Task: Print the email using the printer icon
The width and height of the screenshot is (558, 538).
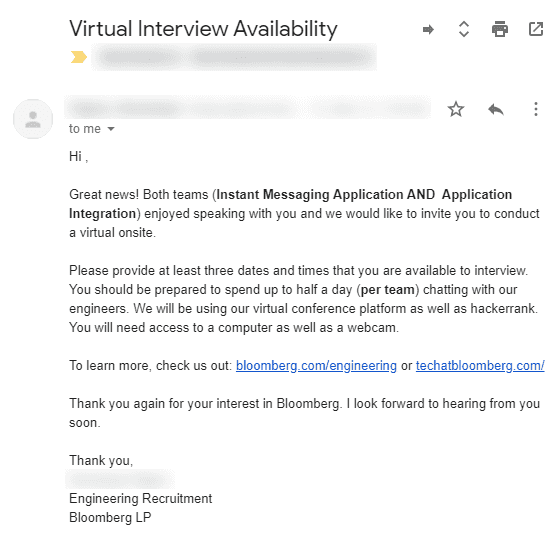Action: pyautogui.click(x=500, y=29)
